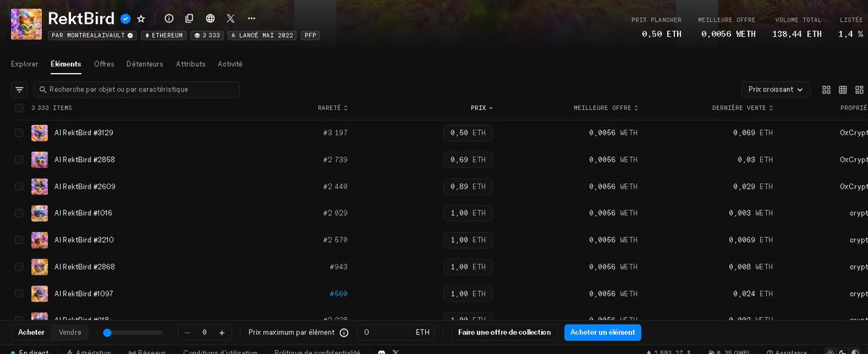Click the ETHEREUM chain badge
This screenshot has width=868, height=354.
coord(163,35)
